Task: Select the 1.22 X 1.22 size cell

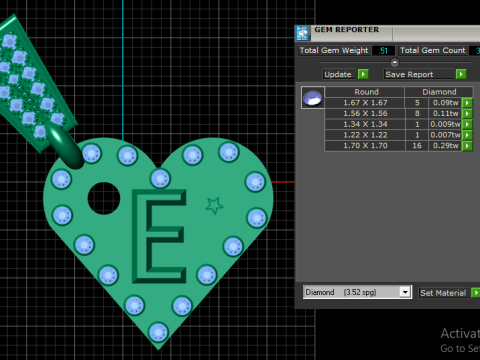Action: (365, 135)
